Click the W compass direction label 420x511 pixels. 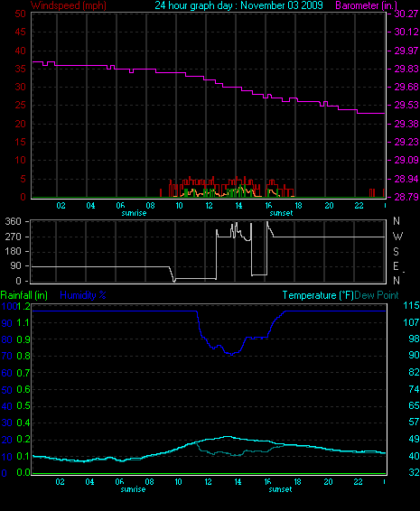pos(397,237)
